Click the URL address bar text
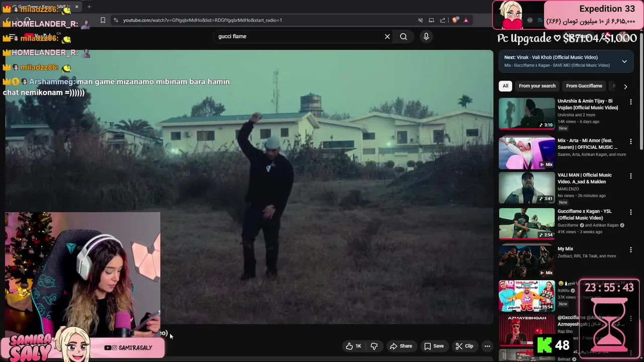 [x=202, y=20]
